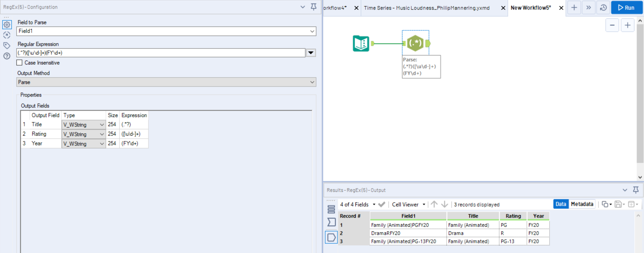
Task: Expand the Field to Parse dropdown
Action: pos(312,31)
